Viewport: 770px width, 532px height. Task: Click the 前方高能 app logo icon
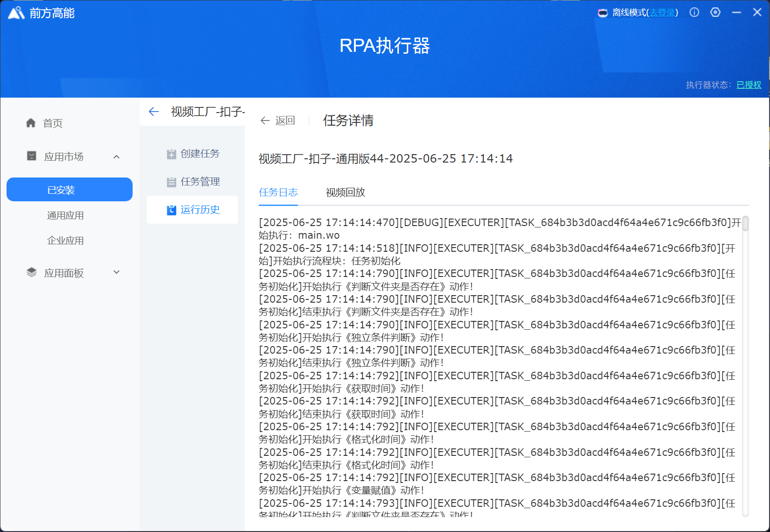pyautogui.click(x=16, y=13)
